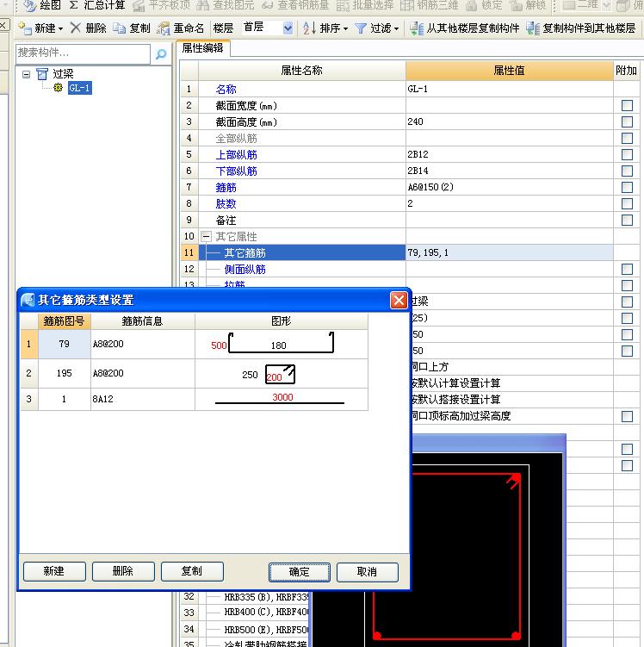Open the 楼层 floor dropdown
644x647 pixels.
tap(288, 28)
